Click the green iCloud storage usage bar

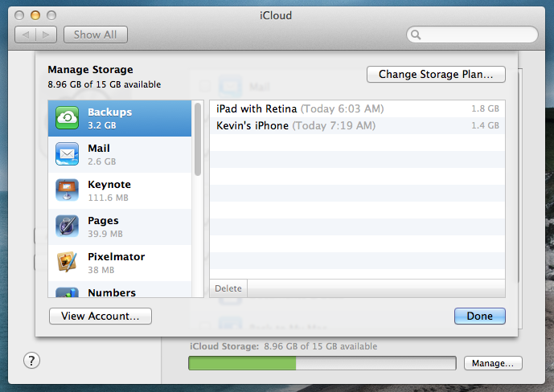pos(242,363)
